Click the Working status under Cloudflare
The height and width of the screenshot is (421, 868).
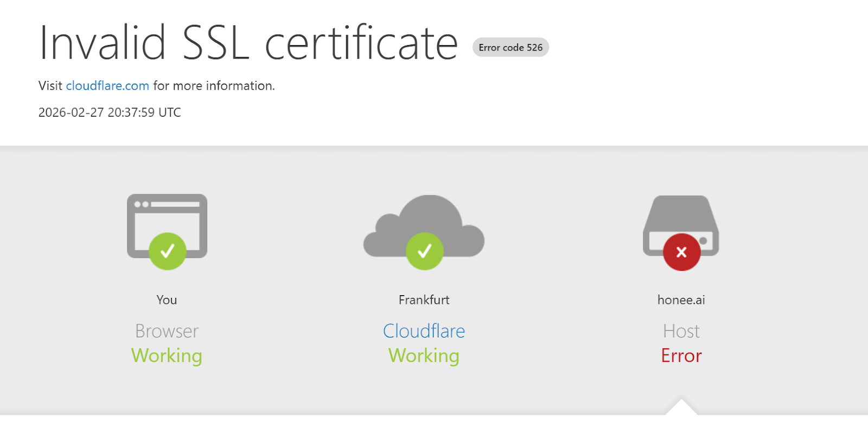tap(424, 356)
